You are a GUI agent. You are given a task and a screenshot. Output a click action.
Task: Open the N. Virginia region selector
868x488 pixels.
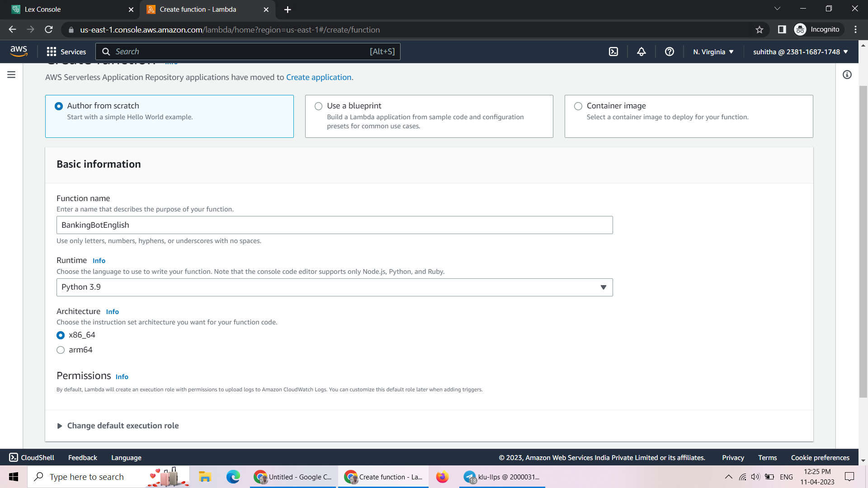point(713,52)
